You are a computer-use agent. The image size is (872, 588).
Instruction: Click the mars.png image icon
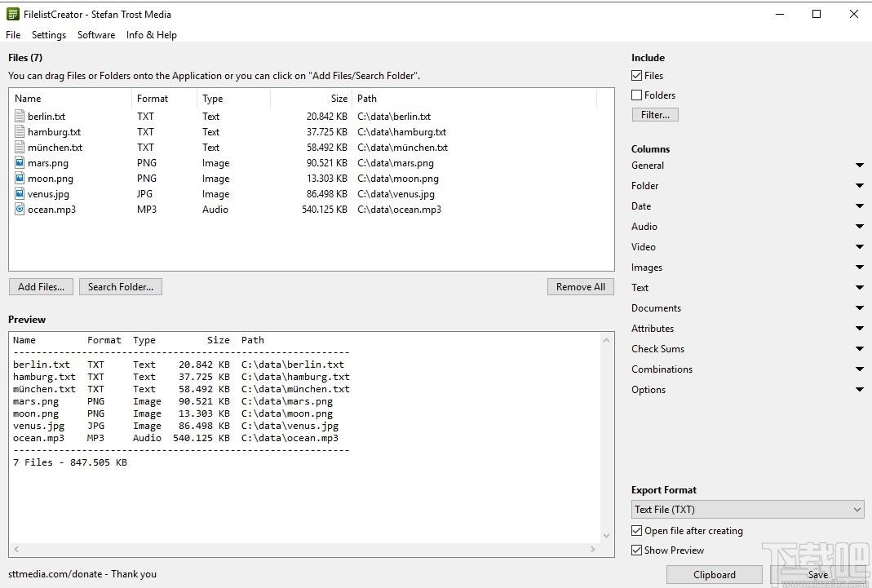(20, 163)
